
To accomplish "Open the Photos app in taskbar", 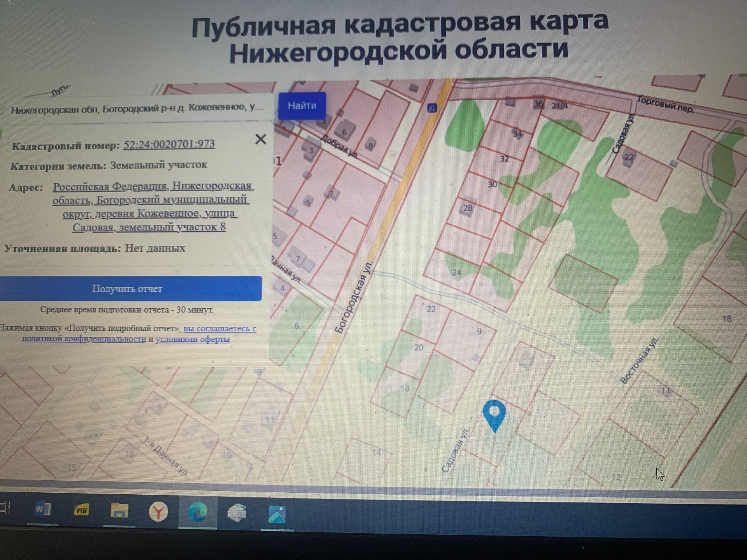I will [x=277, y=514].
